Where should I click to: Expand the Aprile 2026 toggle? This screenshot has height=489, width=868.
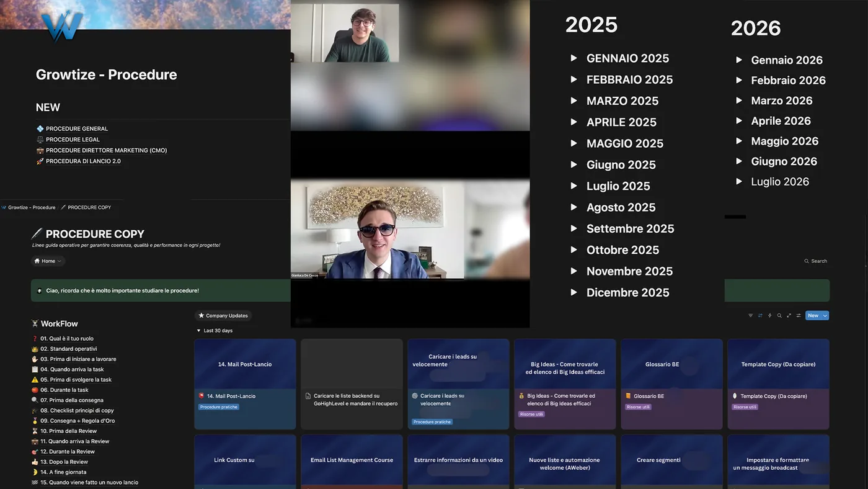[x=738, y=121]
